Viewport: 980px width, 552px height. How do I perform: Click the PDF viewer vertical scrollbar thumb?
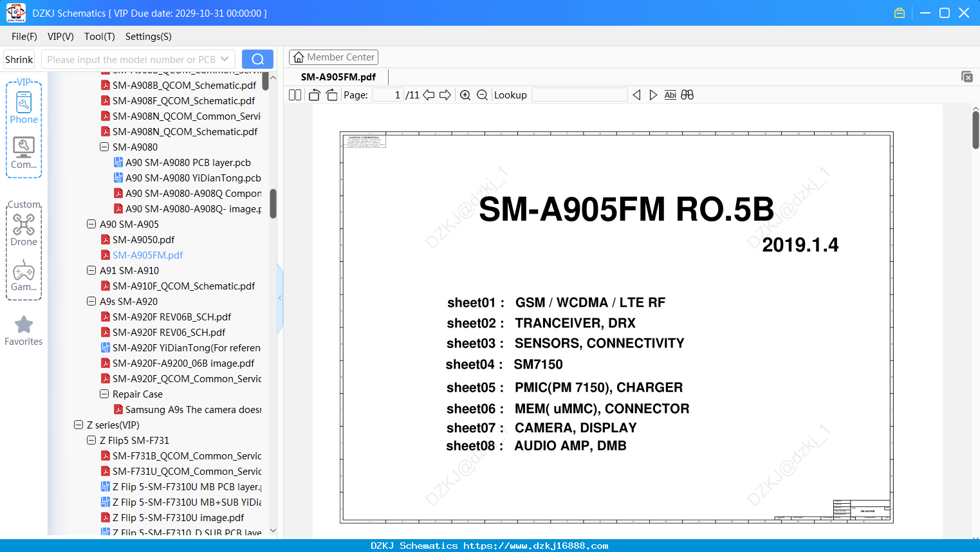tap(975, 129)
